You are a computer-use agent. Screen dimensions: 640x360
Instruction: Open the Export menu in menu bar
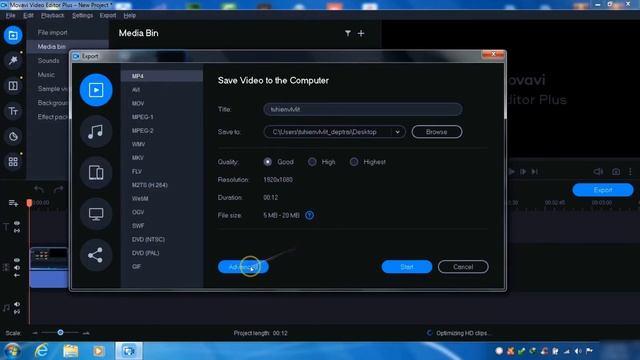click(x=108, y=16)
